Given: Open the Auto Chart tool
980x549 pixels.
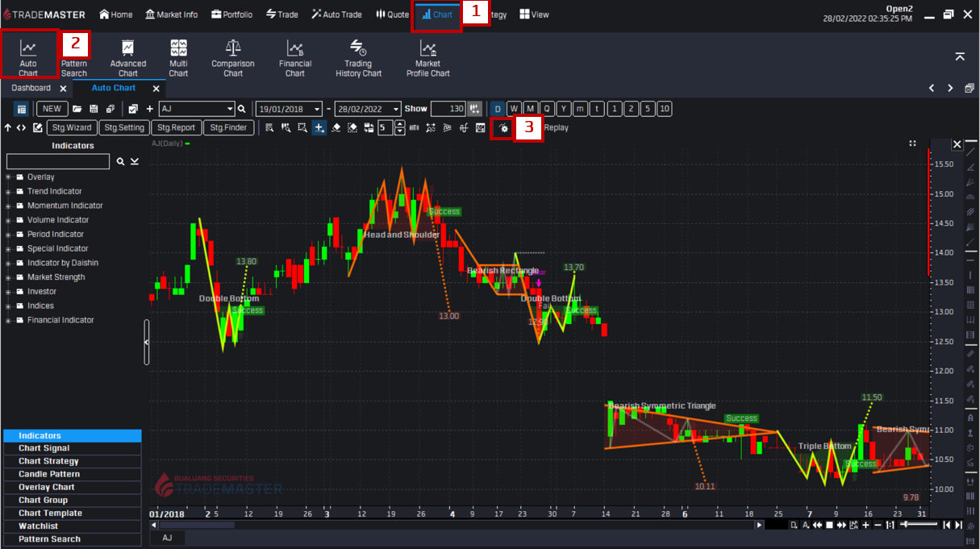Looking at the screenshot, I should [28, 55].
